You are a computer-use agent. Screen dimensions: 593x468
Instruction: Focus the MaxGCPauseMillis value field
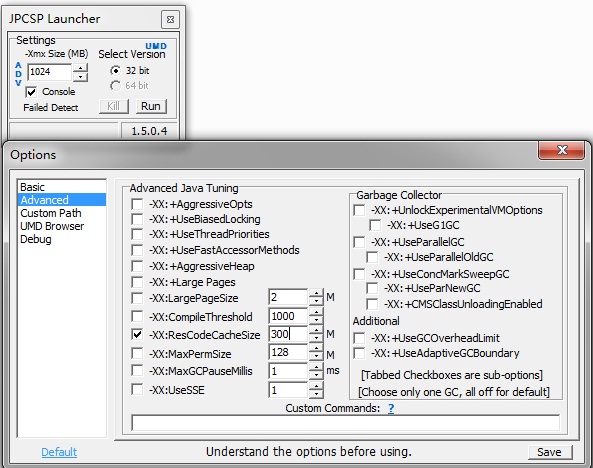[289, 371]
